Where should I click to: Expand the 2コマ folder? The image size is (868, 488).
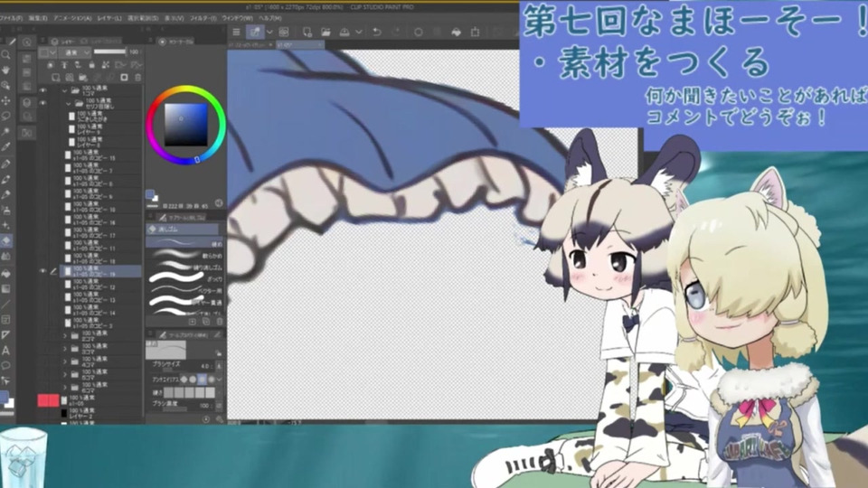click(x=65, y=336)
